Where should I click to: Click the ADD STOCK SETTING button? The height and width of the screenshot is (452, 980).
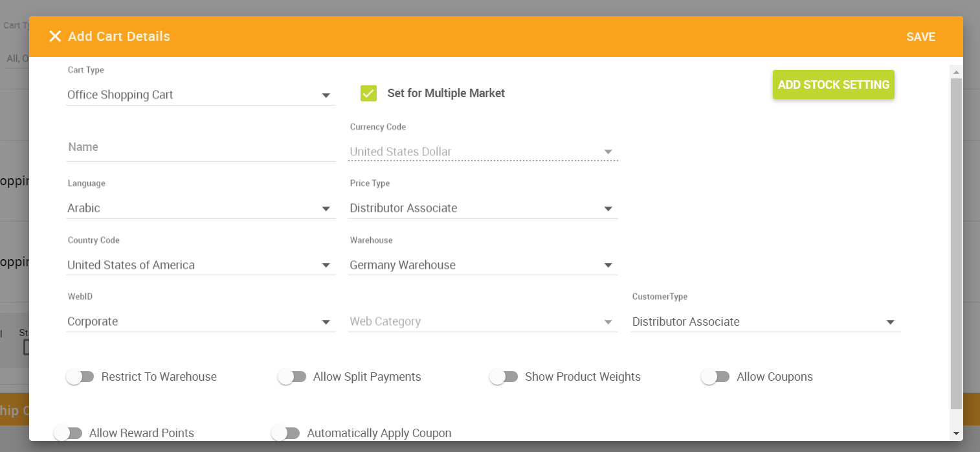(833, 85)
